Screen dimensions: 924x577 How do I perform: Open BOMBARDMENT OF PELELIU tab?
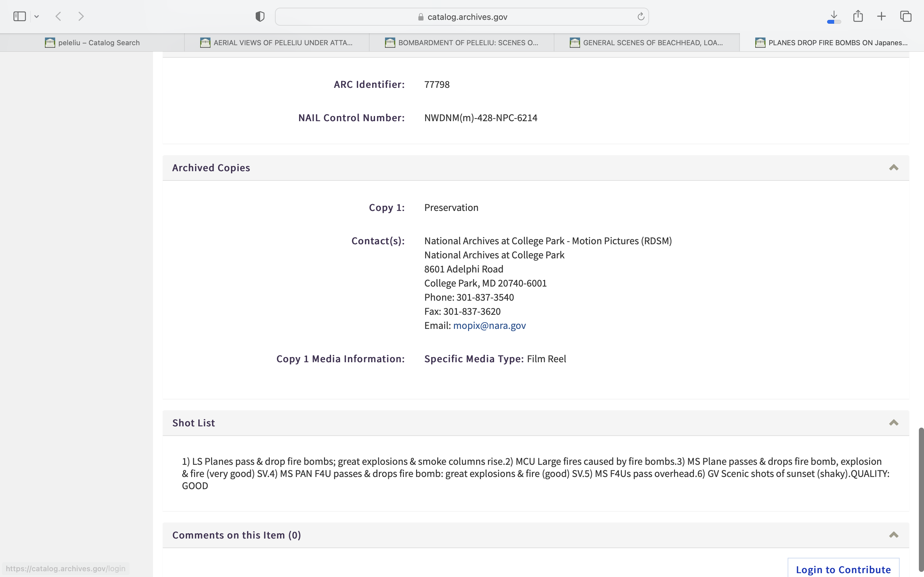pyautogui.click(x=462, y=43)
